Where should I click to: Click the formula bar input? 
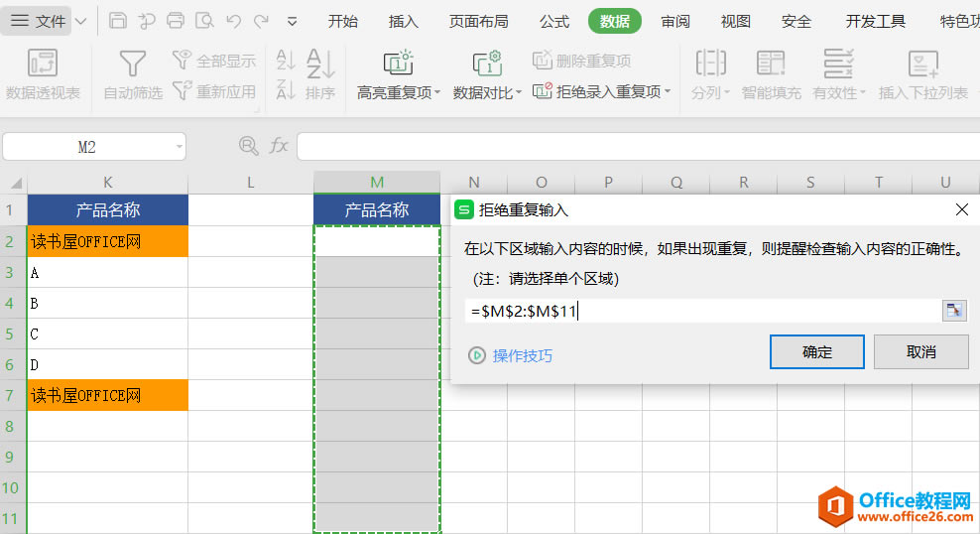[638, 146]
